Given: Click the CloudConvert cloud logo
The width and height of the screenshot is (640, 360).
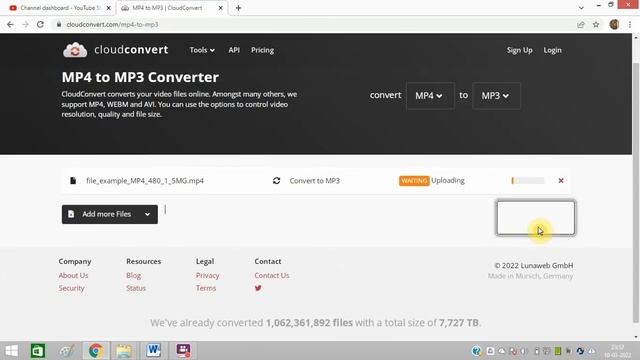Looking at the screenshot, I should pyautogui.click(x=75, y=50).
